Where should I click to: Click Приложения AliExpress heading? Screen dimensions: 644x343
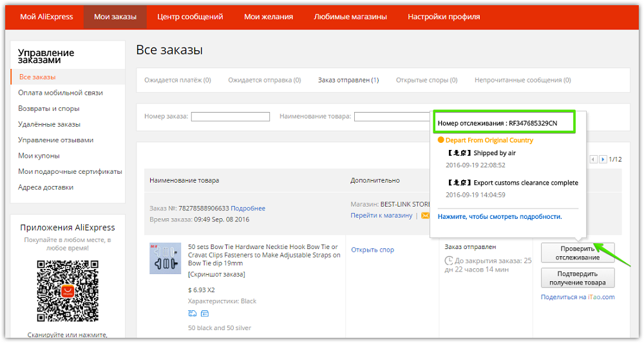(x=68, y=227)
